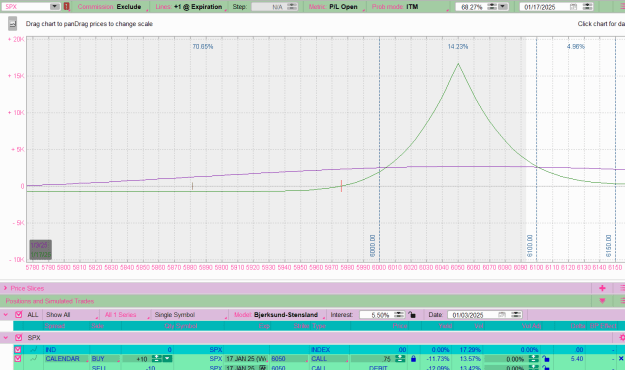Collapse the ALL positions chevron
The height and width of the screenshot is (370, 625).
click(6, 315)
